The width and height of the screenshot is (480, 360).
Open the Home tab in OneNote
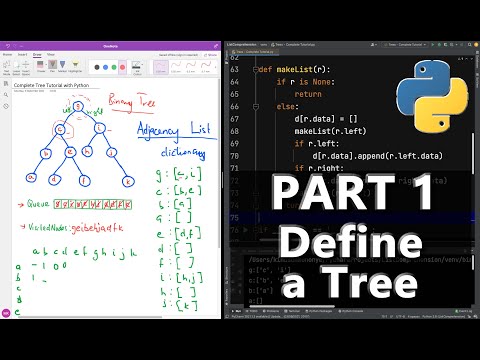7,54
